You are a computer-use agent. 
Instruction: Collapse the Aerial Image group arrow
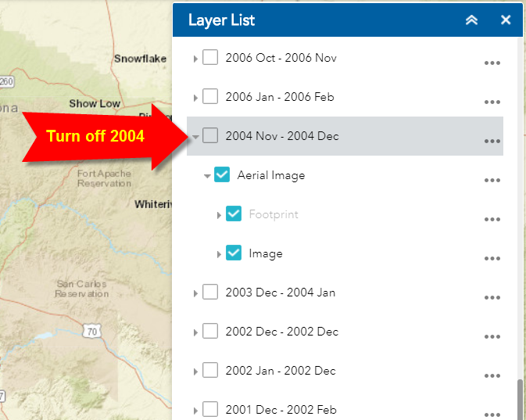tap(207, 176)
